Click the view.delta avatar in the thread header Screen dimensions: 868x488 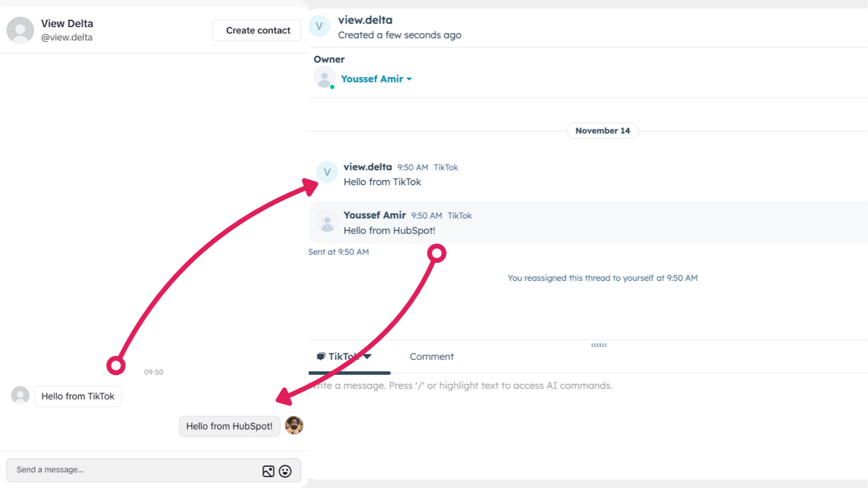tap(320, 26)
